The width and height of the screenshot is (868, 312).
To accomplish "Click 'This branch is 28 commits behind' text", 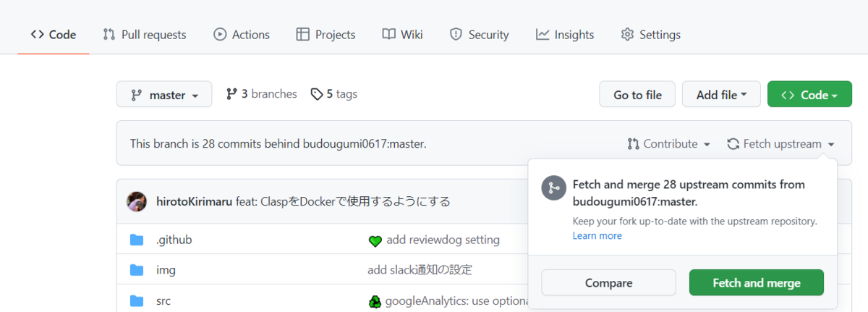I will 278,144.
